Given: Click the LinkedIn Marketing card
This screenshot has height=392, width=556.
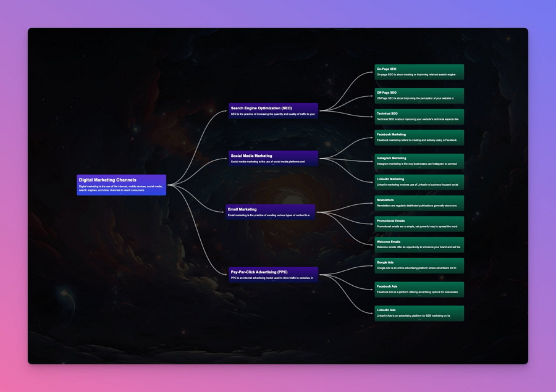Looking at the screenshot, I should pyautogui.click(x=419, y=182).
